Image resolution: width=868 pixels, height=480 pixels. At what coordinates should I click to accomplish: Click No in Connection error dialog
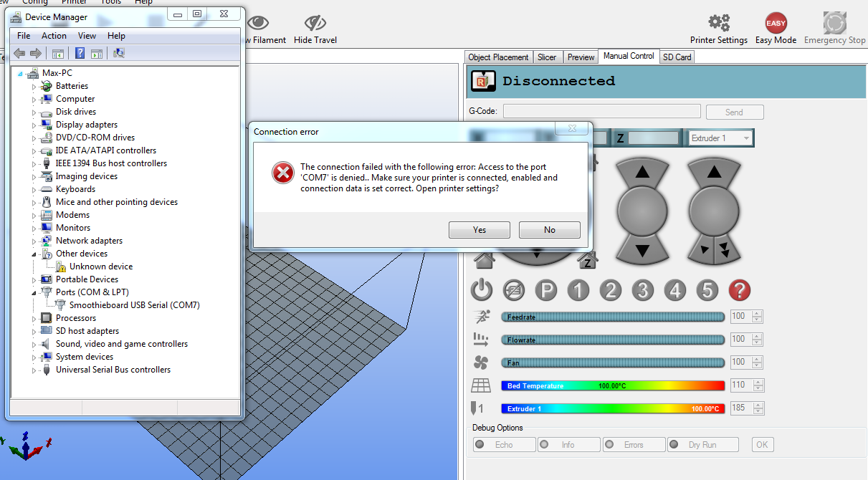(549, 230)
